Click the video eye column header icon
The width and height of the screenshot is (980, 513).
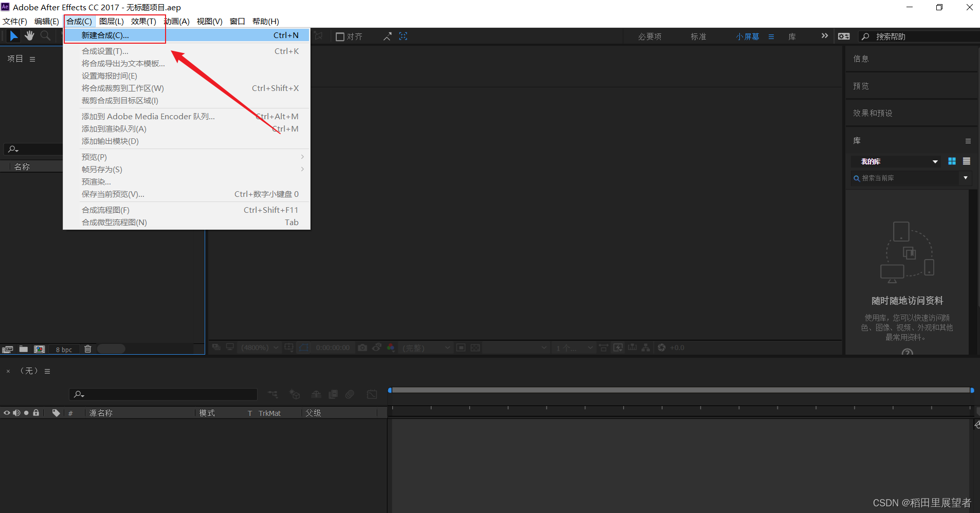(7, 413)
